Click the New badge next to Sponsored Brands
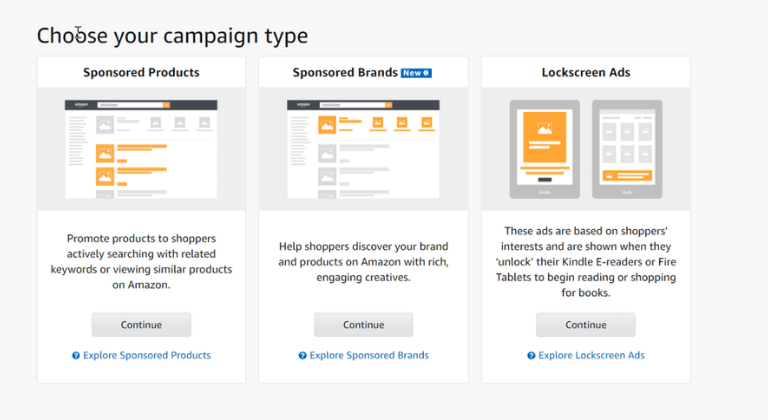768x420 pixels. point(415,73)
